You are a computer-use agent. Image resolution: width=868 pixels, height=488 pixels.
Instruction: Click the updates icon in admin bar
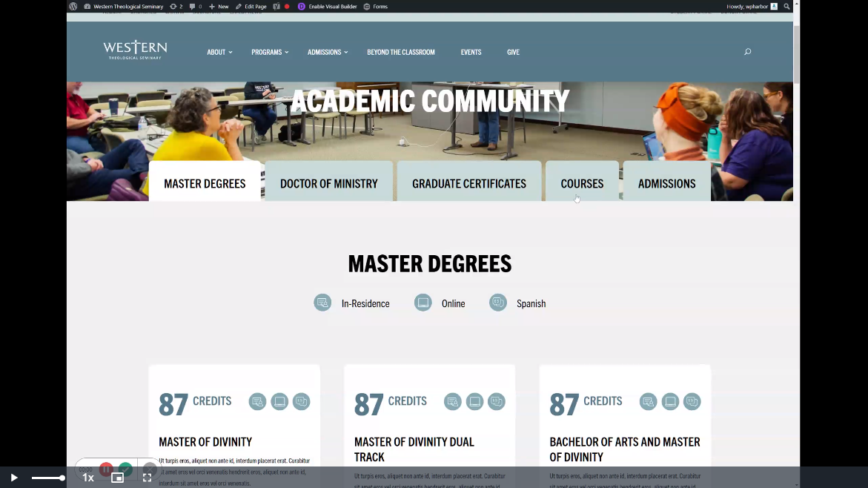click(176, 7)
